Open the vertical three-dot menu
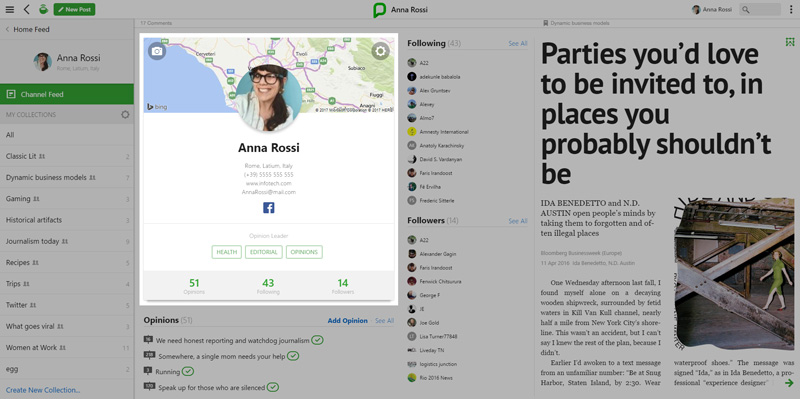The width and height of the screenshot is (800, 399). (791, 10)
